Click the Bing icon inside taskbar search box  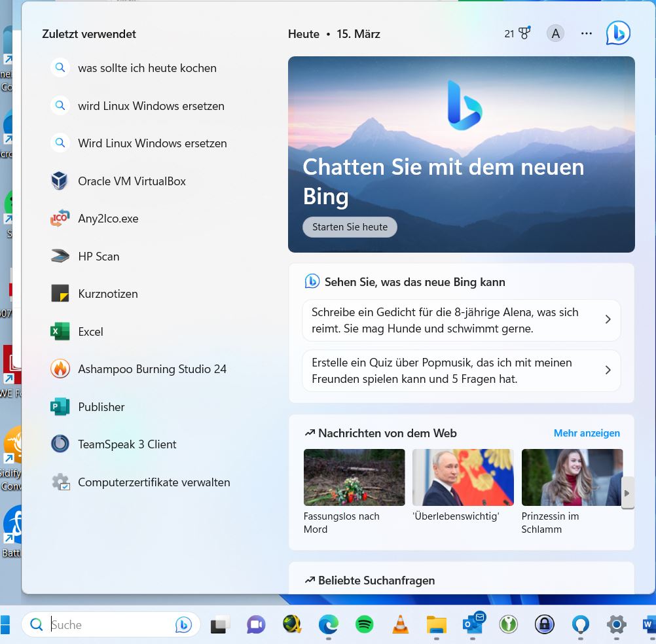(183, 625)
